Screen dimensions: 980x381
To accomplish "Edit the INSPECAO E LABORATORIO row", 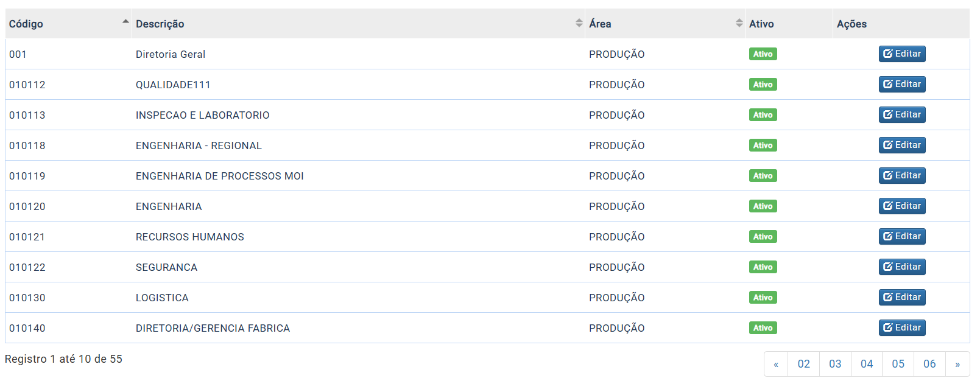I will pos(902,114).
